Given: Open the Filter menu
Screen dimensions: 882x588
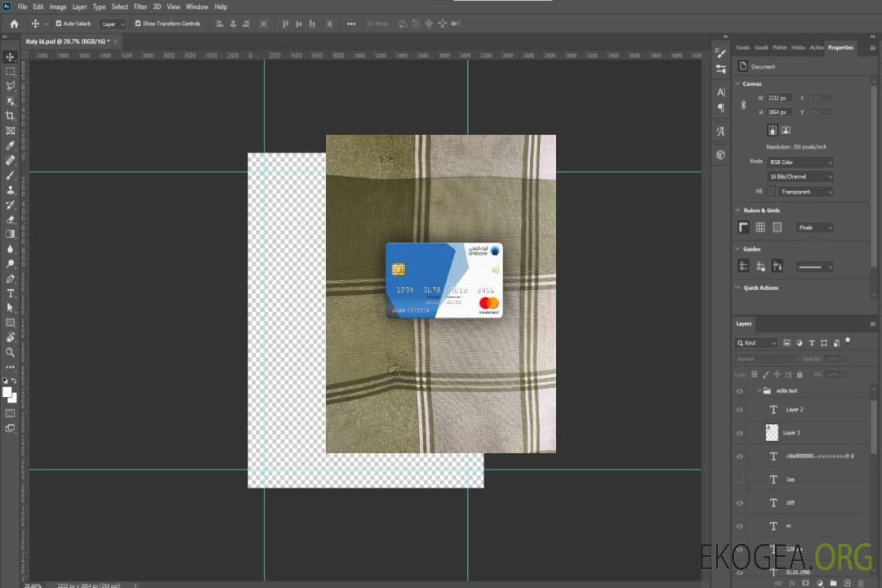Looking at the screenshot, I should (x=140, y=7).
